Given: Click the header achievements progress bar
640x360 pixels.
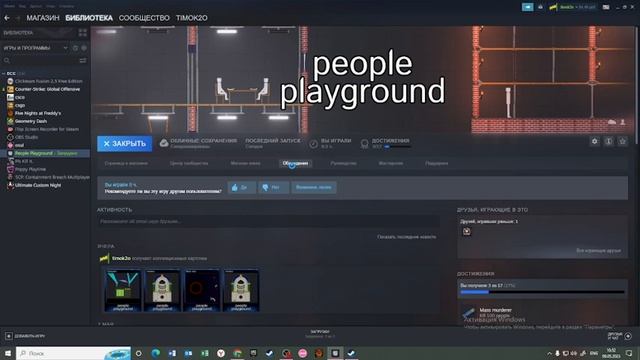Looking at the screenshot, I should coord(397,147).
